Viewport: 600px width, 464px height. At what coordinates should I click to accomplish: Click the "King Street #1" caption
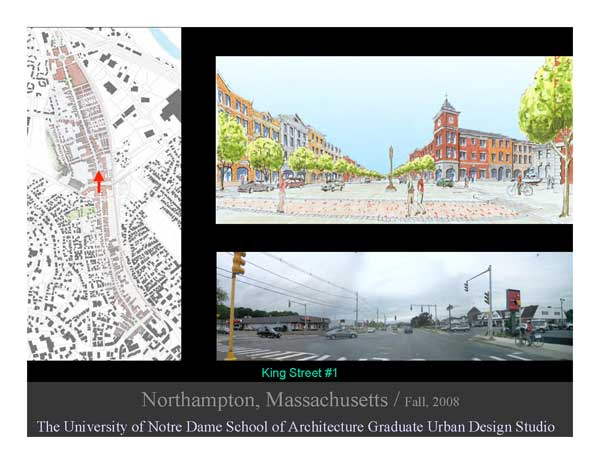point(299,373)
